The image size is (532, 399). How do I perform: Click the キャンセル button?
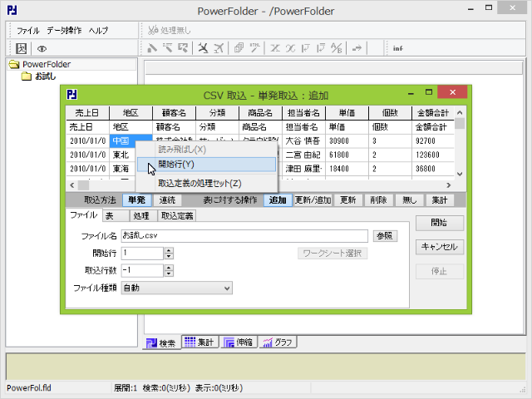(x=440, y=247)
